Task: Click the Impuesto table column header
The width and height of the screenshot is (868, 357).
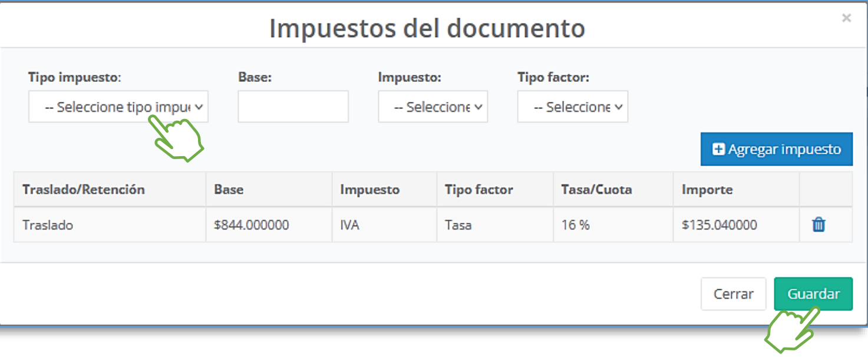Action: 369,190
